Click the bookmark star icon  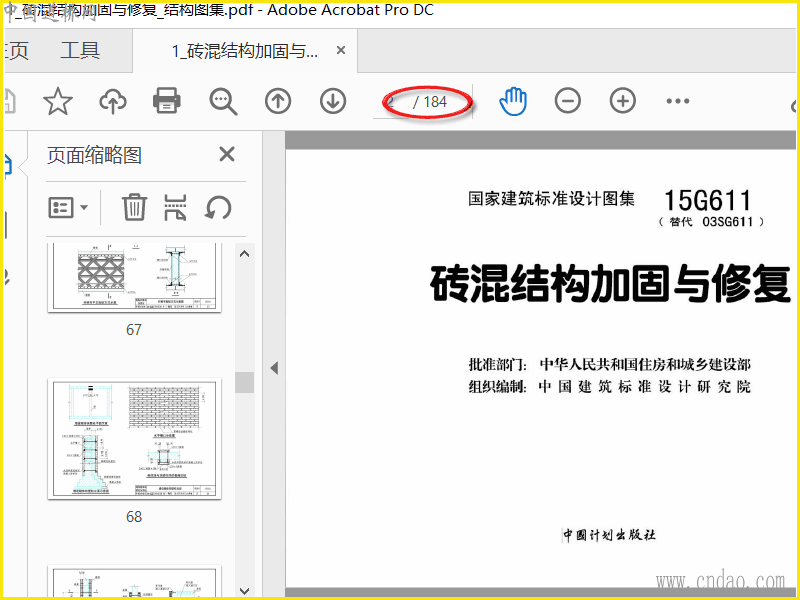(58, 101)
